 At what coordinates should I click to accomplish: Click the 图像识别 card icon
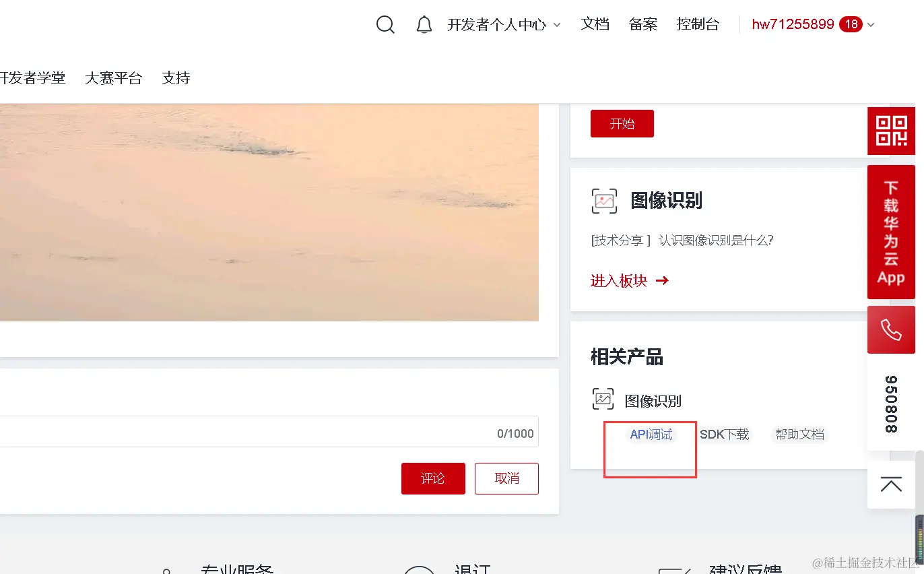click(x=604, y=201)
